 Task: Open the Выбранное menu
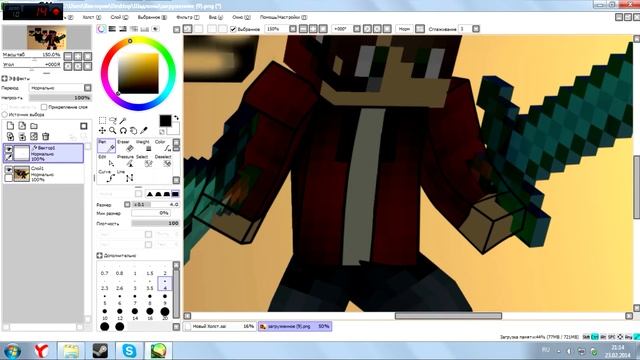pyautogui.click(x=152, y=17)
